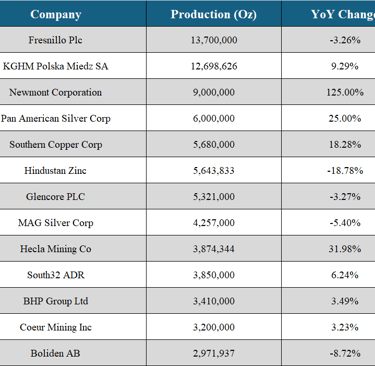Select the 12,698,626 production value
Viewport: 375px width, 366px height.
(214, 66)
